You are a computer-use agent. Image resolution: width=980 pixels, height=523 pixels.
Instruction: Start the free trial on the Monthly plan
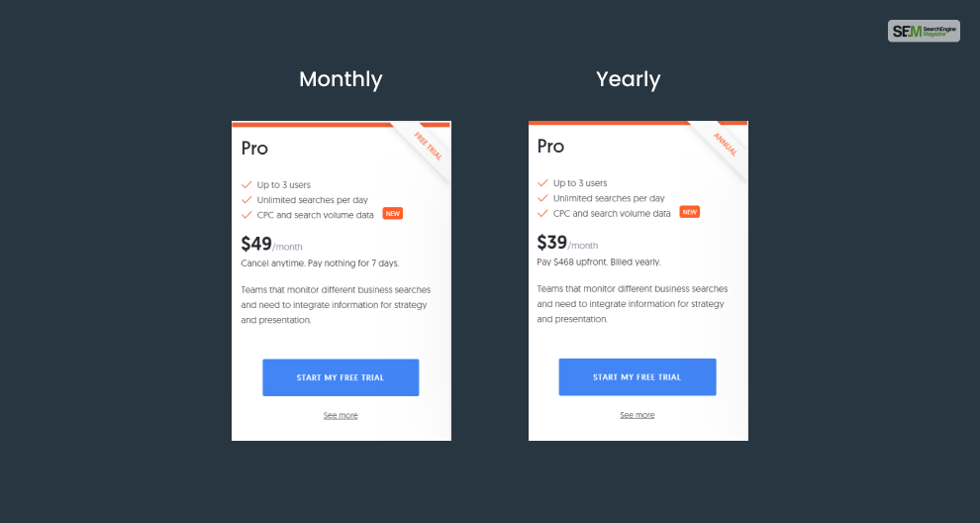(x=341, y=377)
